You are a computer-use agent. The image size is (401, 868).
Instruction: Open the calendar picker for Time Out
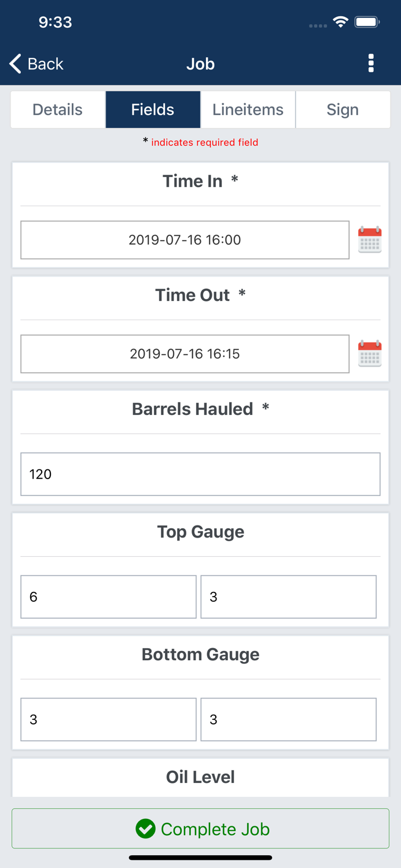(370, 354)
